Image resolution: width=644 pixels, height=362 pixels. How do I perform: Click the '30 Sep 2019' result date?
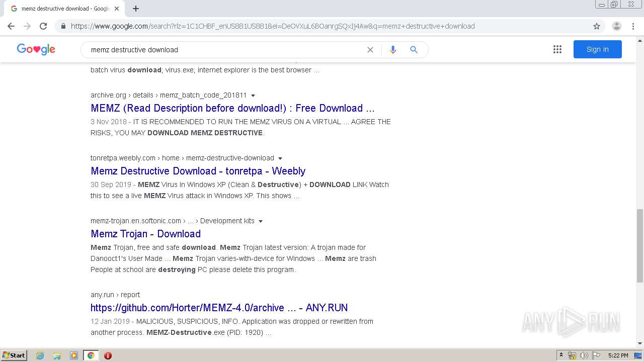[x=111, y=185]
